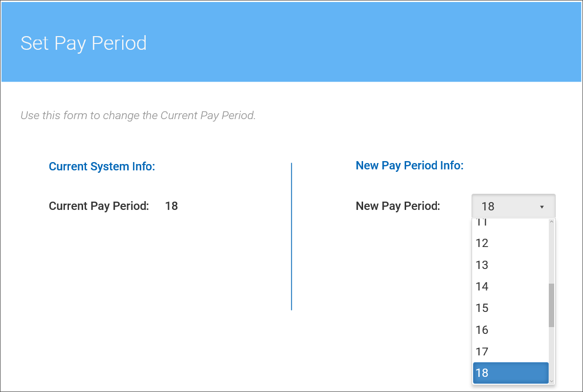Viewport: 583px width, 392px height.
Task: Open the New Pay Period dropdown
Action: point(513,206)
